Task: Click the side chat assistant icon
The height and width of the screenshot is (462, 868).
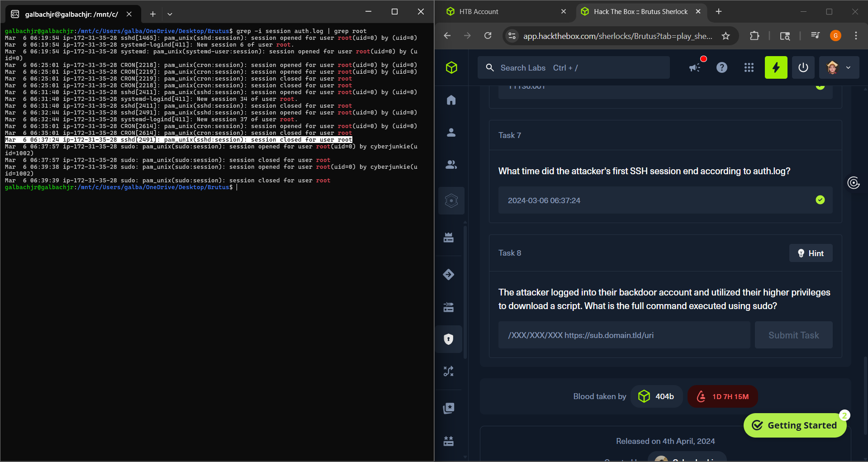Action: [854, 183]
